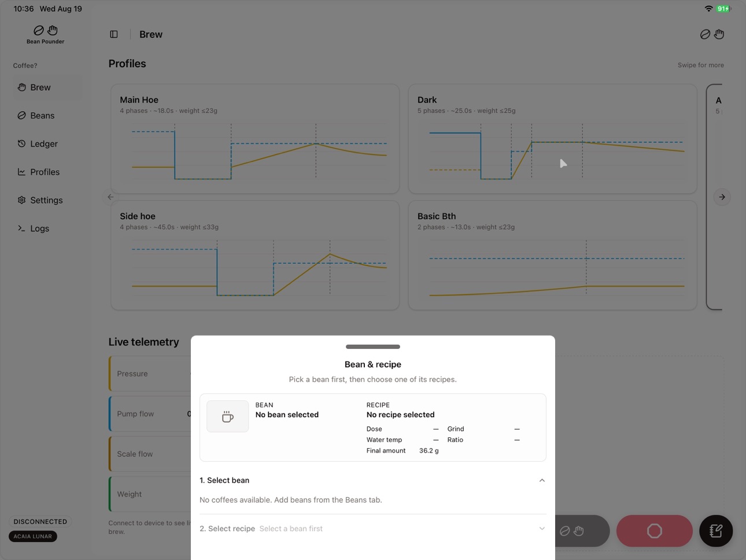Toggle the sidebar panel icon
Viewport: 746px width, 560px height.
(114, 34)
